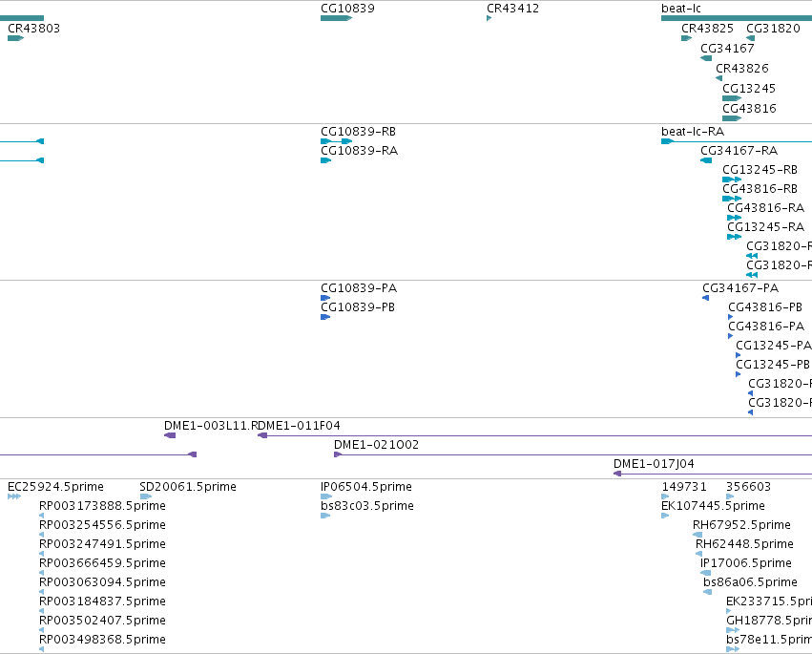Click the RP003254556.5prime EST label
This screenshot has height=654, width=812.
(x=102, y=525)
